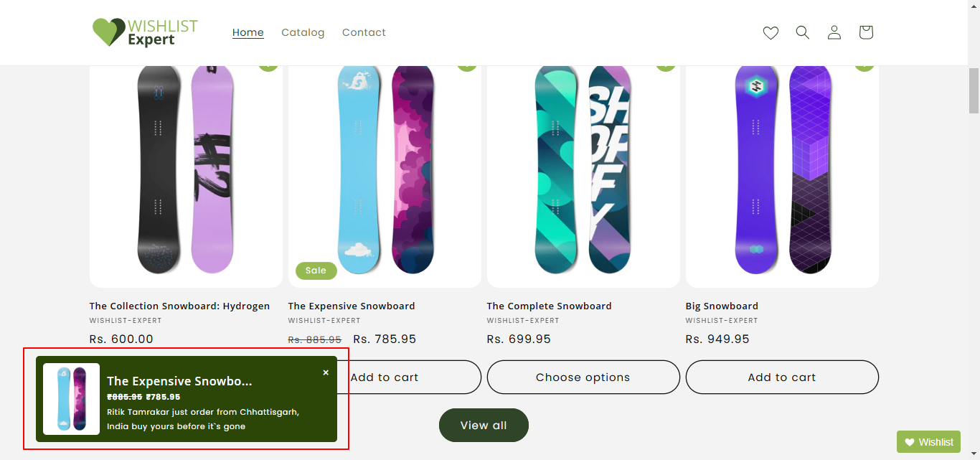The width and height of the screenshot is (980, 460).
Task: Go to the Home menu item
Action: tap(248, 32)
